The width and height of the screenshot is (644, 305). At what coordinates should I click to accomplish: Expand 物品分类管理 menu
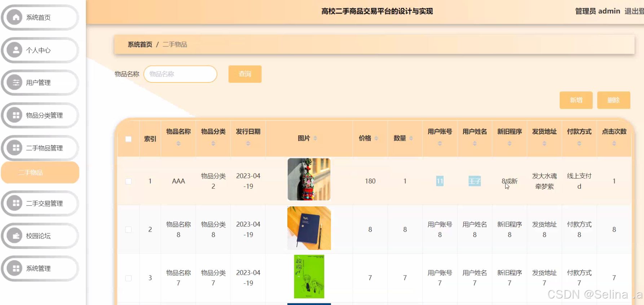[x=40, y=115]
